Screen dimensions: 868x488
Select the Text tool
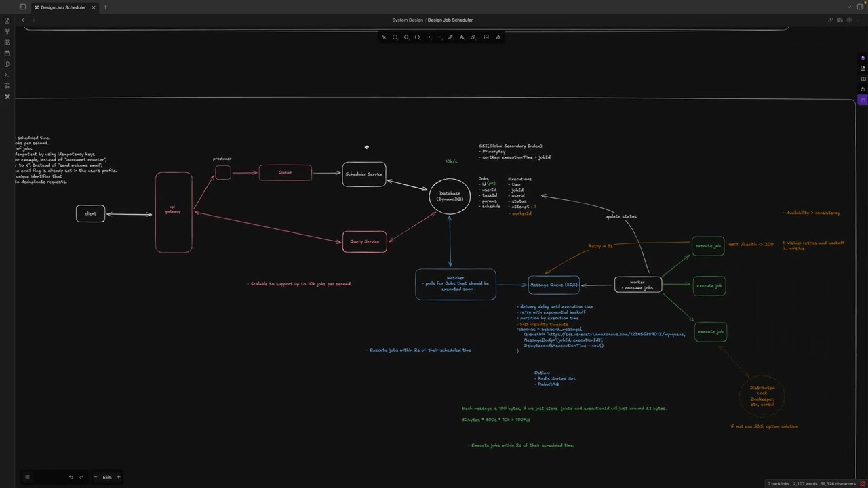point(462,37)
